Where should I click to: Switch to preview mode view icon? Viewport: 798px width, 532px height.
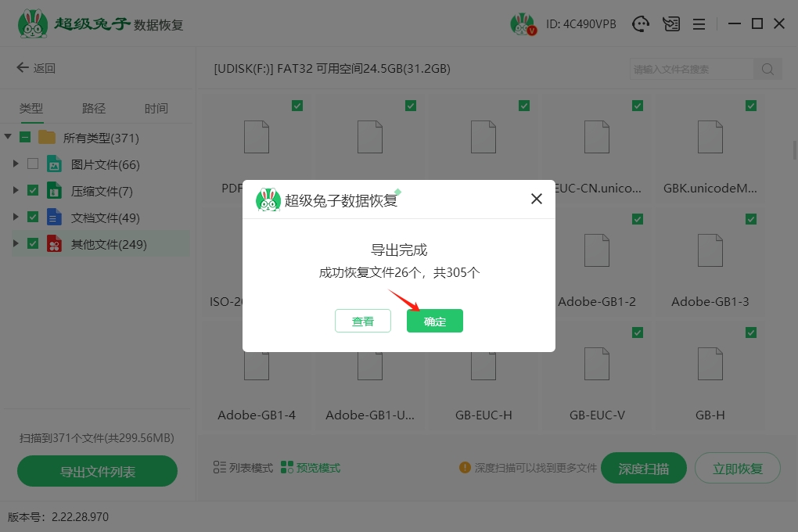(x=286, y=468)
